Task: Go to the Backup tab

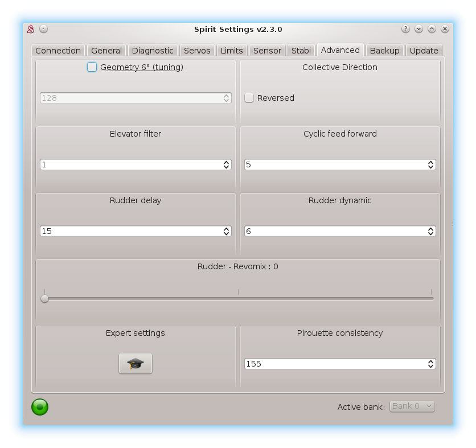Action: tap(384, 51)
